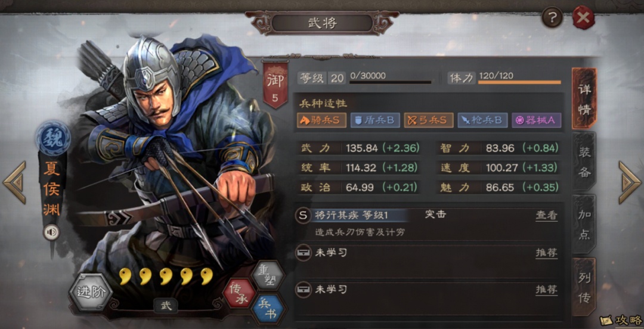Open the help question mark icon
This screenshot has width=644, height=329.
point(552,18)
